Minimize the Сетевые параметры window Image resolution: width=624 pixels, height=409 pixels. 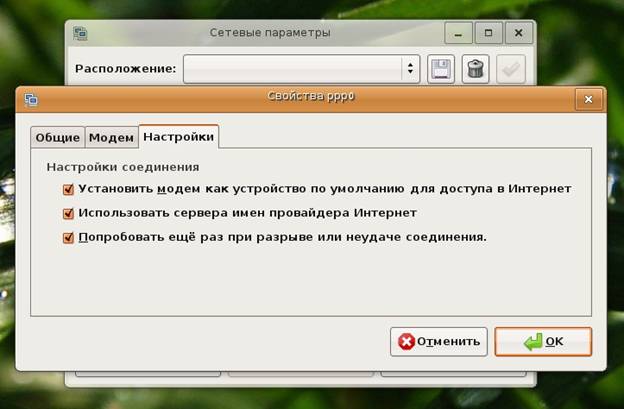458,33
